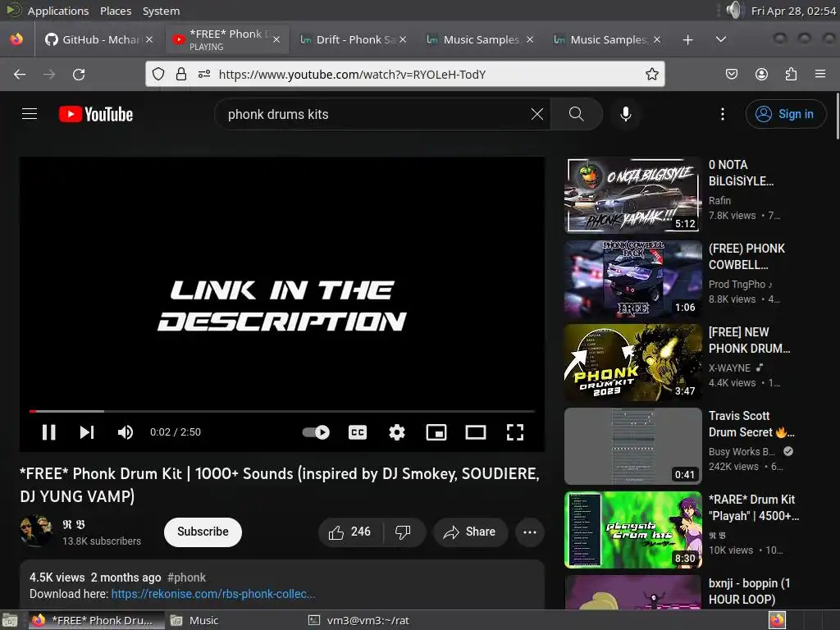The width and height of the screenshot is (840, 630).
Task: Open '0 NOTA BİLGİSİYLE' video thumbnail
Action: (x=632, y=195)
